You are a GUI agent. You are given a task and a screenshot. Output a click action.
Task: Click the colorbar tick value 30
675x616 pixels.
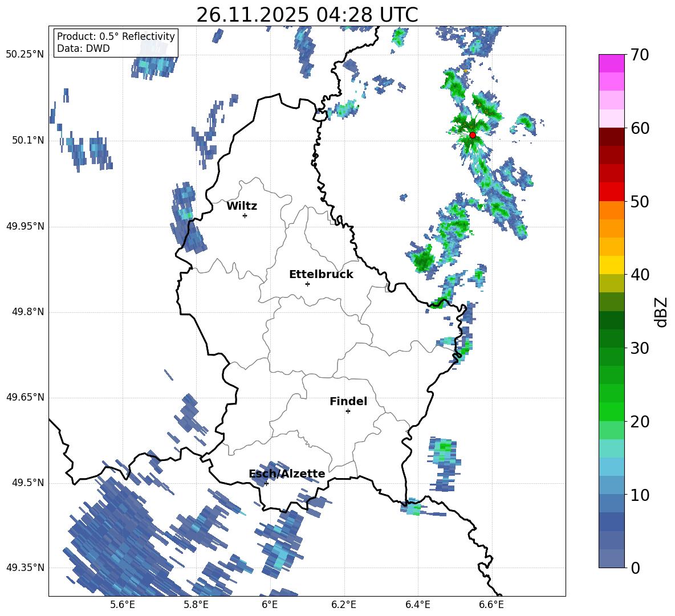pyautogui.click(x=640, y=348)
